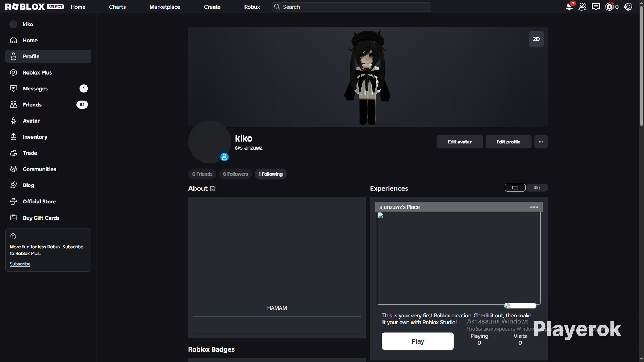
Task: Click the @s_anzuwz username text
Action: (249, 148)
